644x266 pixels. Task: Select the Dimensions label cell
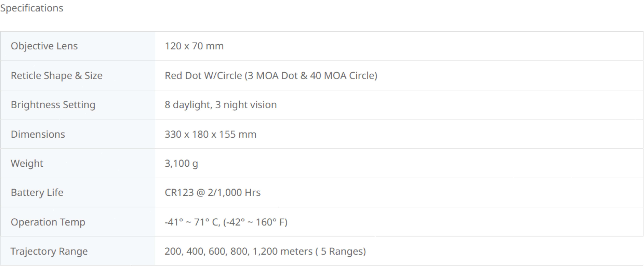78,134
